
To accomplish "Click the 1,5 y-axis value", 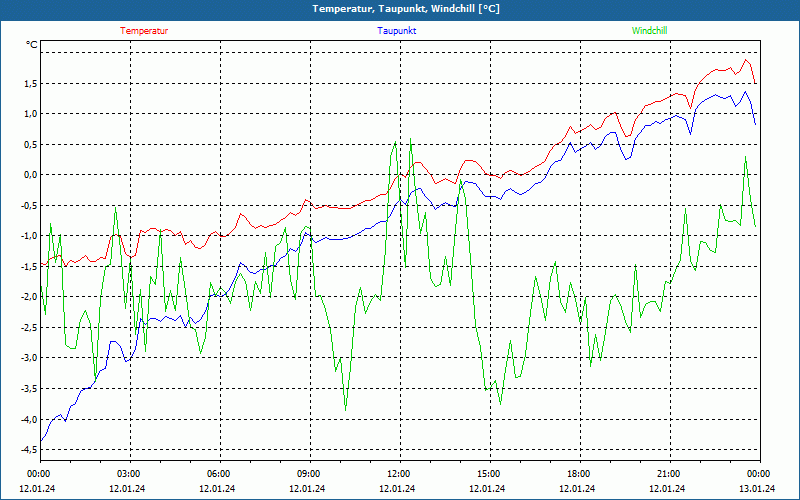I will pyautogui.click(x=31, y=84).
